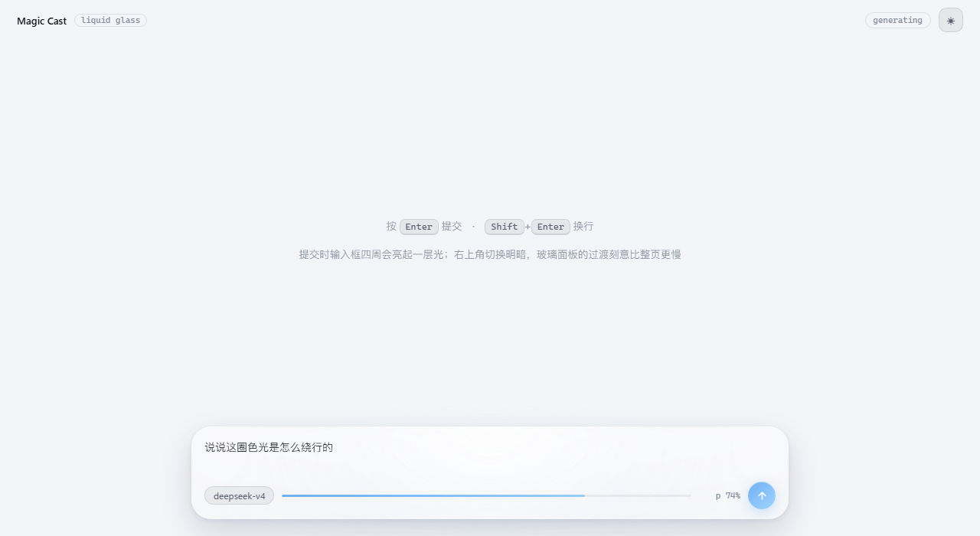Image resolution: width=980 pixels, height=536 pixels.
Task: Click the 换行 label
Action: [x=583, y=227]
